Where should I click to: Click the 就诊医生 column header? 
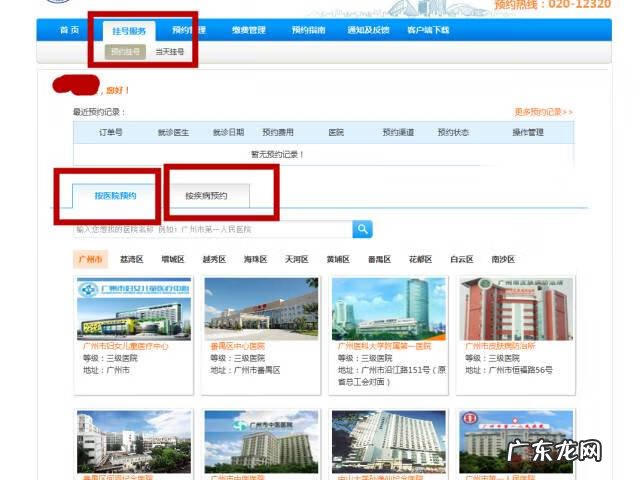click(173, 132)
